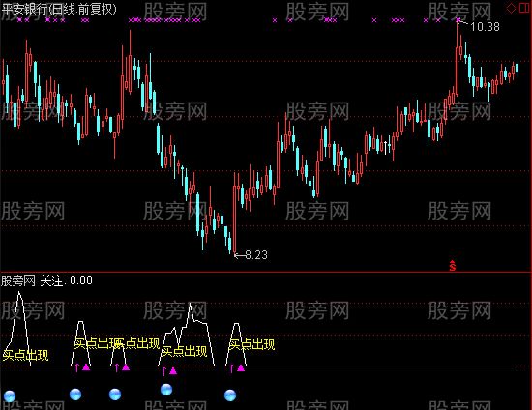The image size is (532, 410).
Task: Click the second magenta triangle buy marker from left
Action: pyautogui.click(x=126, y=366)
